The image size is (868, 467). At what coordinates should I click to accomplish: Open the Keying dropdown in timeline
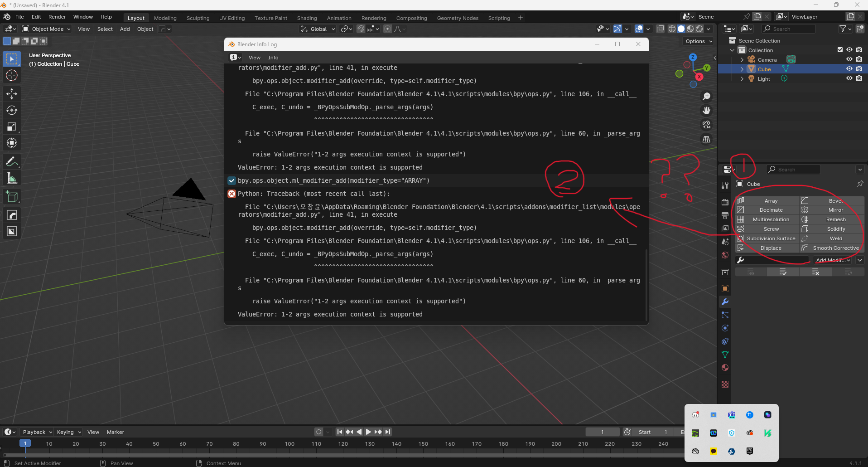[x=68, y=432]
